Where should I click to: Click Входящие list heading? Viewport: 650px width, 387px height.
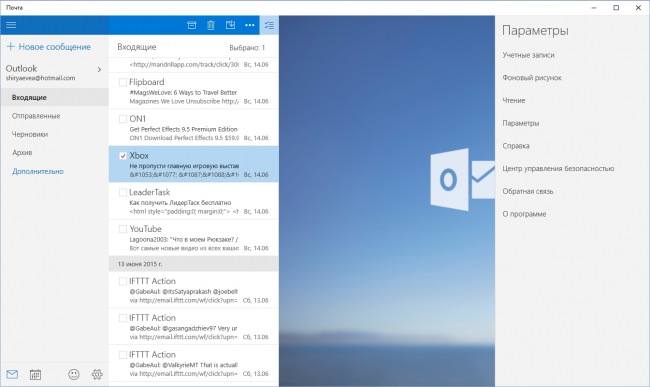coord(137,47)
